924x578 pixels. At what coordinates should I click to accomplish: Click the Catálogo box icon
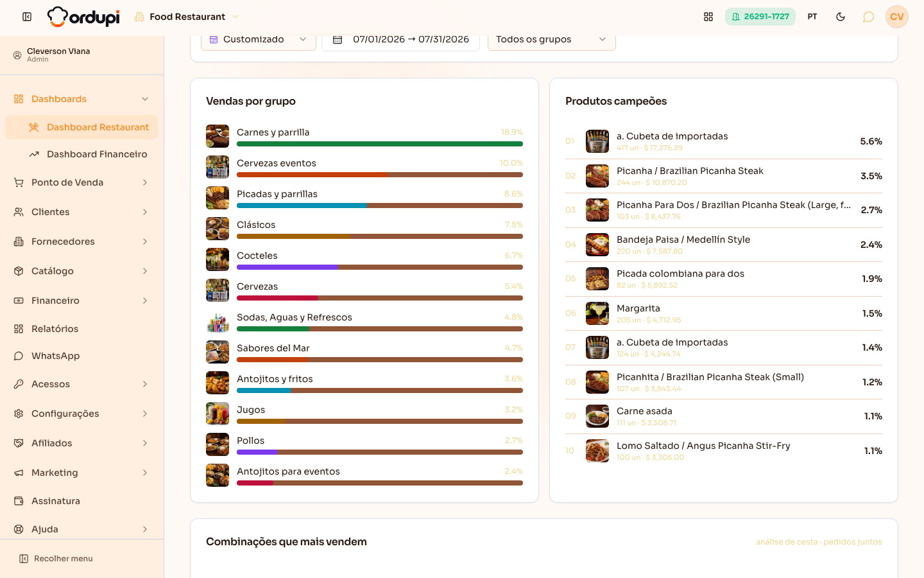point(19,271)
